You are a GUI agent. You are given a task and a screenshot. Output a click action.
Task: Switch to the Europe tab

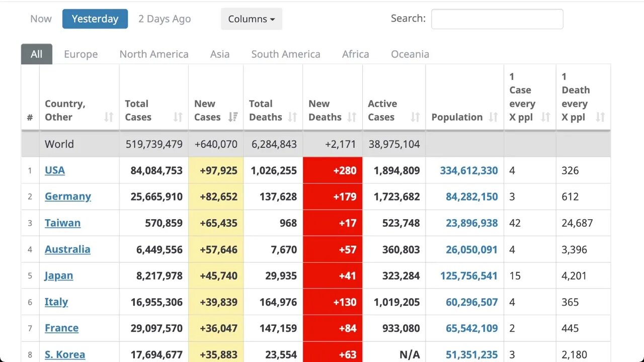pyautogui.click(x=80, y=54)
